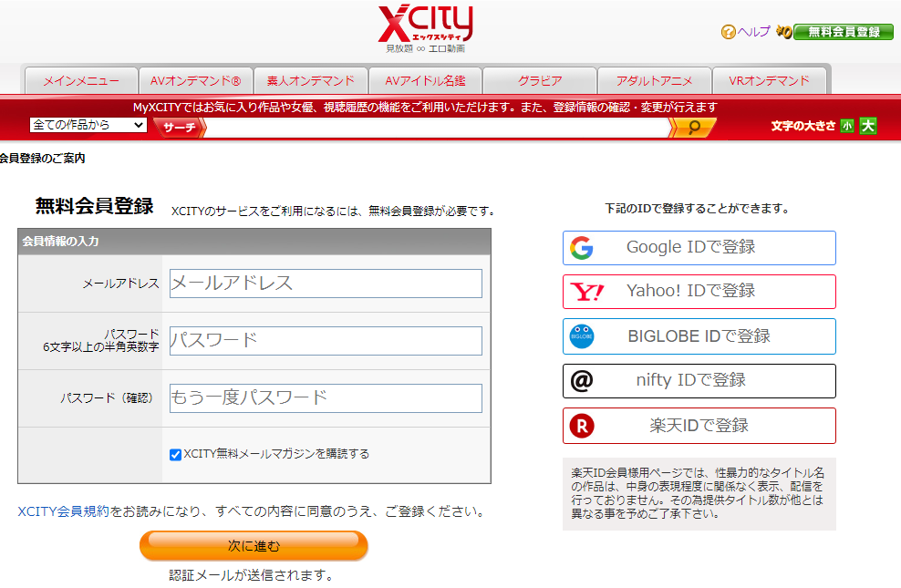901x588 pixels.
Task: Open the メインメニュー tab
Action: pyautogui.click(x=81, y=81)
